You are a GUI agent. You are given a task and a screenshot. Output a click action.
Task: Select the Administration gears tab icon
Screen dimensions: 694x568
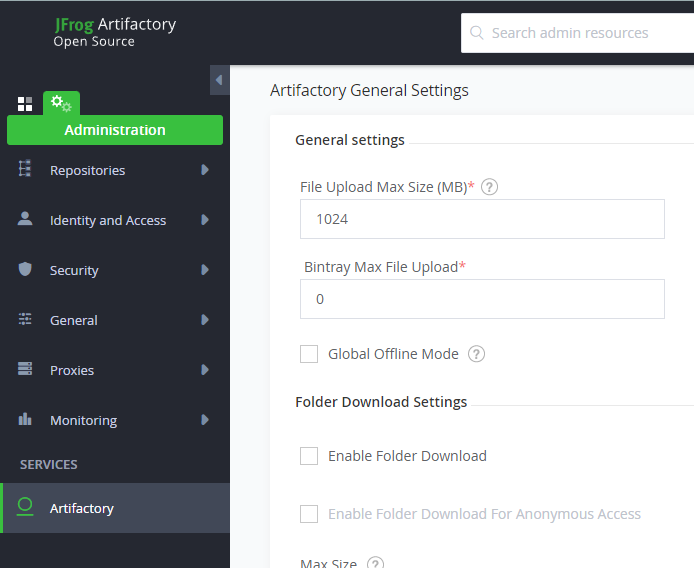[61, 103]
